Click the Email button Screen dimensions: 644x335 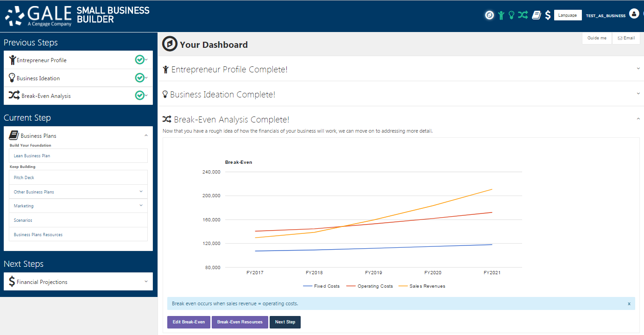tap(626, 38)
